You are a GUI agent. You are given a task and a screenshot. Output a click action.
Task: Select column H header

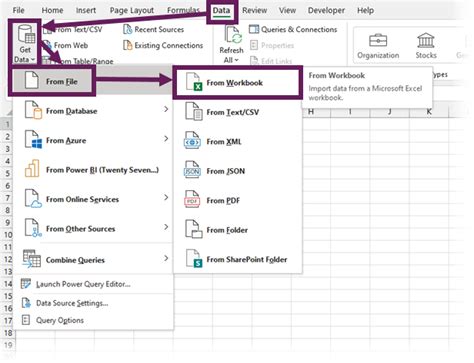tap(311, 112)
